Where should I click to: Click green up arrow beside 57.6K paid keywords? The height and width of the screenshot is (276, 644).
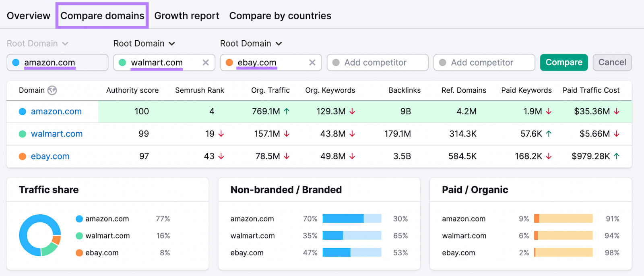point(549,134)
